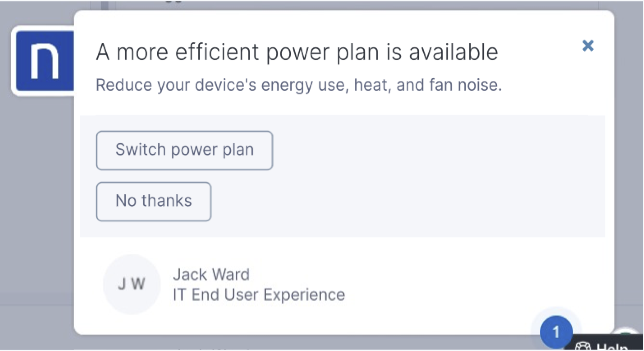Screen dimensions: 644x351
Task: Decline with the No thanks button
Action: pos(154,201)
